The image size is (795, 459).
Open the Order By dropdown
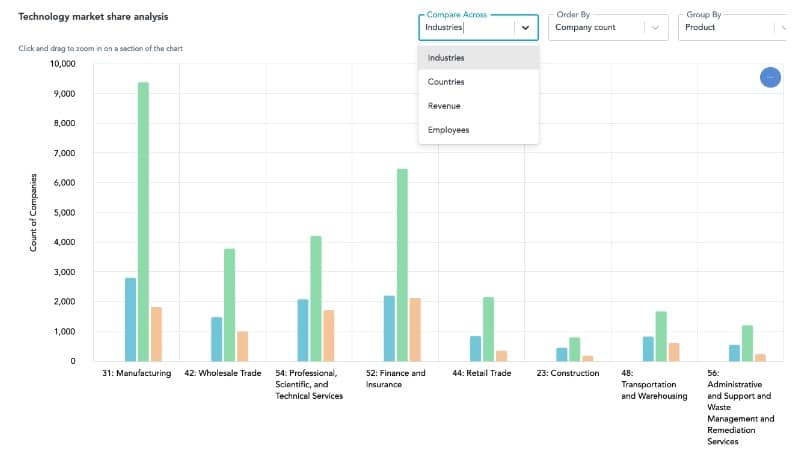click(608, 28)
